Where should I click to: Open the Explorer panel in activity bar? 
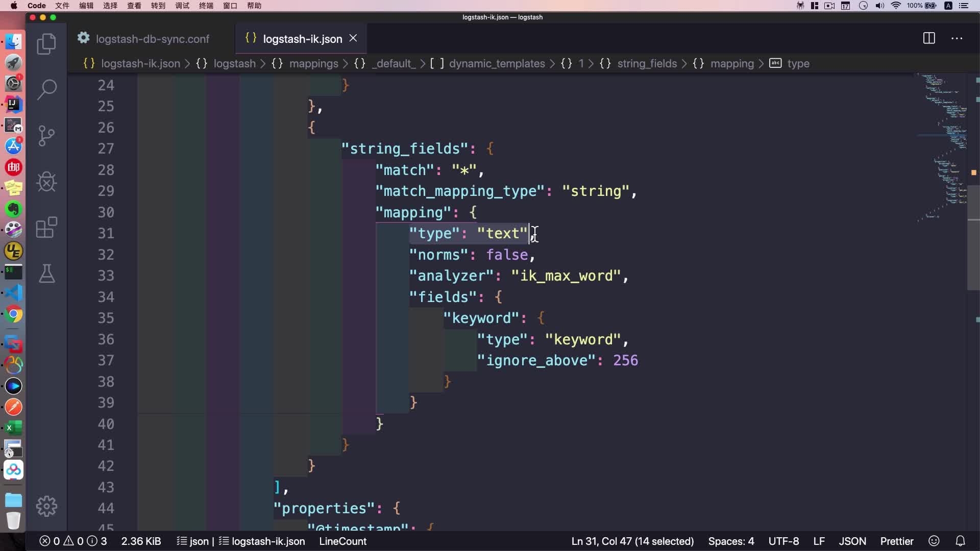click(x=46, y=44)
